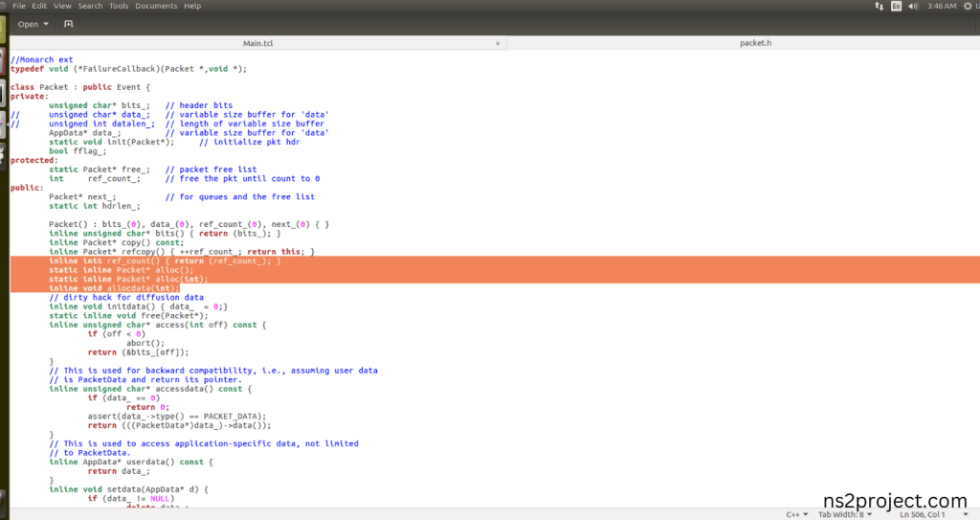Click the 'bool fflag_;' line

pyautogui.click(x=78, y=151)
